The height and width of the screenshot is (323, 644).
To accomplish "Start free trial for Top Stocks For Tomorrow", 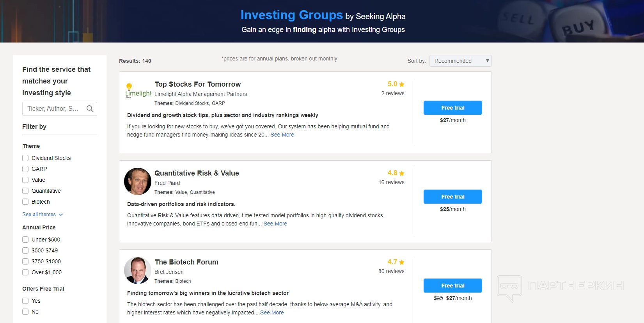I will 452,108.
